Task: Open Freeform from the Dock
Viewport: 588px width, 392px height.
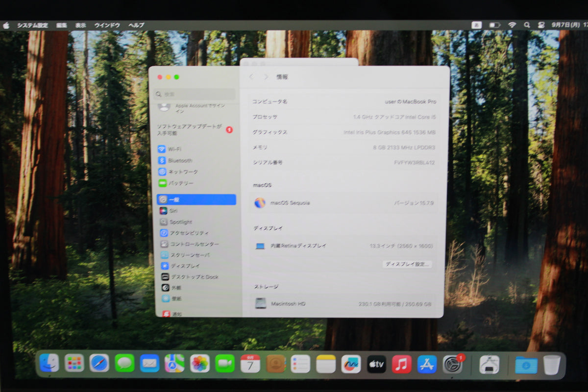Action: pos(351,364)
